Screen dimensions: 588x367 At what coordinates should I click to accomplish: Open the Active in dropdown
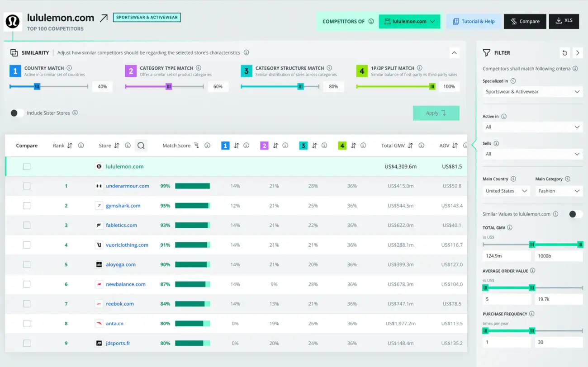tap(532, 127)
